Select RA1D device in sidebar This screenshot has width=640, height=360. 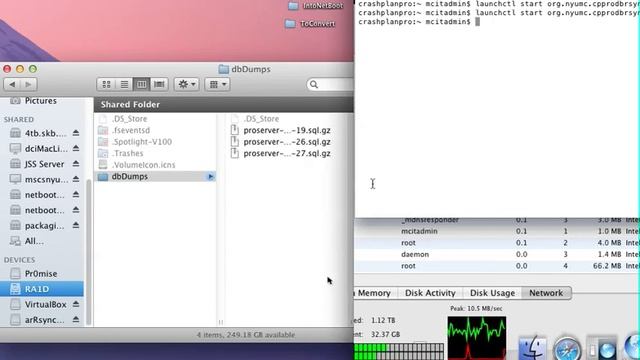(x=42, y=289)
